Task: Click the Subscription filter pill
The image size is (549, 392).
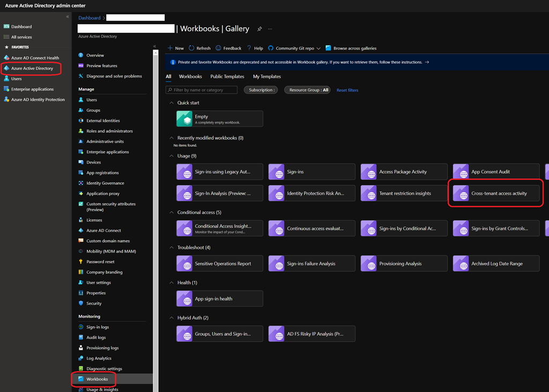Action: point(262,90)
